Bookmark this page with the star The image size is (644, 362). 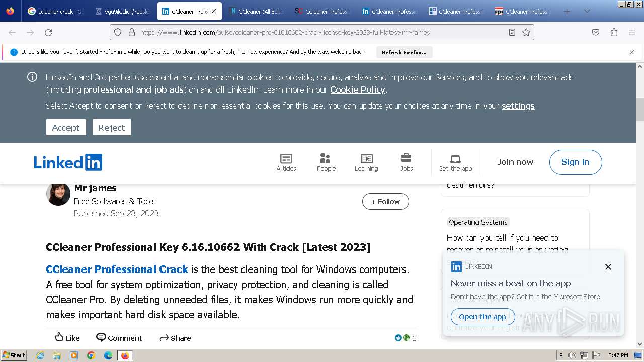click(526, 32)
